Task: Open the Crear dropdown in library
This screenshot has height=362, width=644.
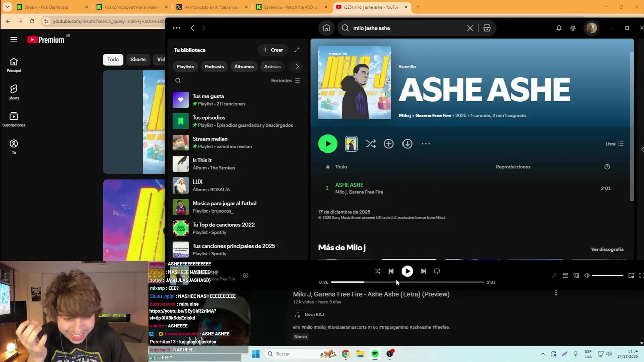Action: click(x=273, y=50)
